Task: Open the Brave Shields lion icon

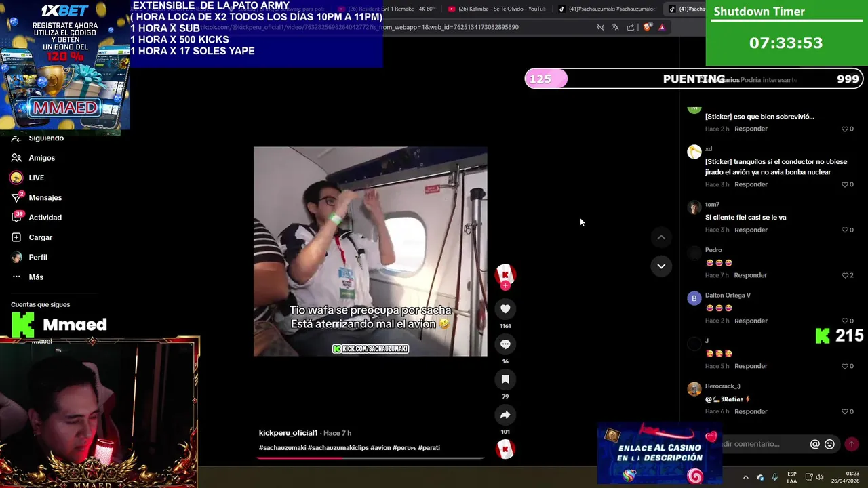Action: 647,27
